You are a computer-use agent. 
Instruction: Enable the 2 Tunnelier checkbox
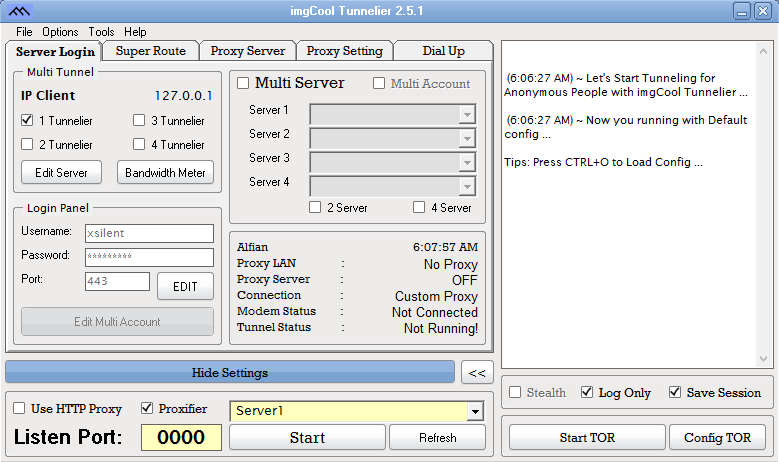[x=27, y=144]
